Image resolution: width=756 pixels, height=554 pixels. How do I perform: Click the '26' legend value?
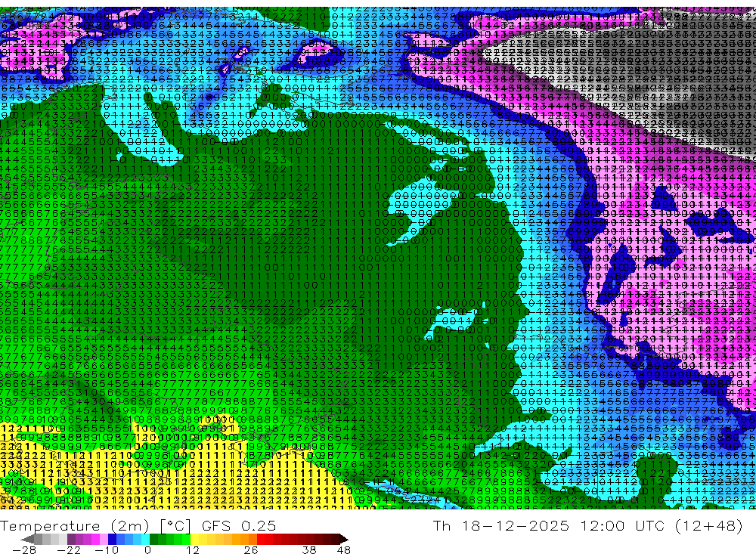(251, 550)
